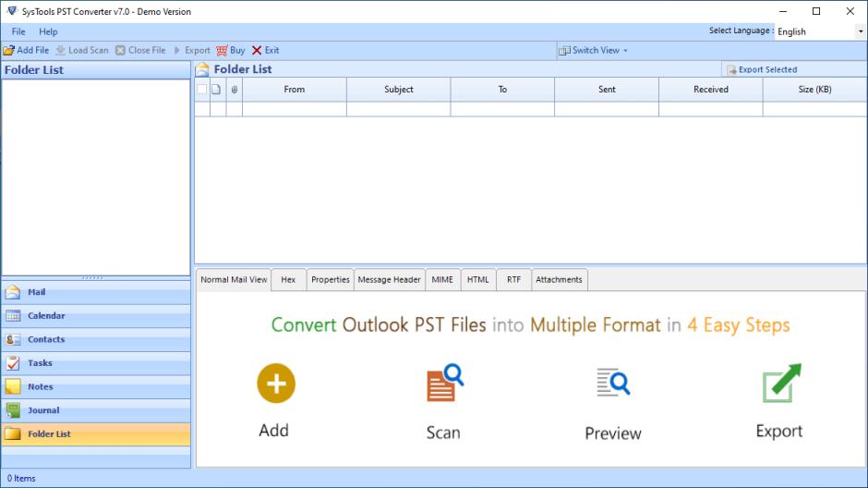This screenshot has width=868, height=488.
Task: Click the Scan document magnifier icon
Action: [x=444, y=383]
